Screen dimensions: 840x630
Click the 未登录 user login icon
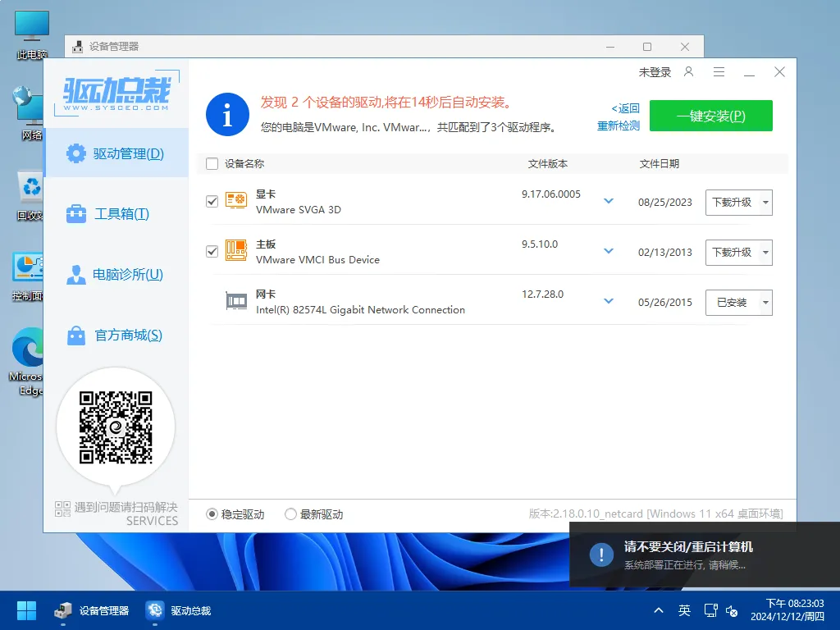[x=688, y=72]
